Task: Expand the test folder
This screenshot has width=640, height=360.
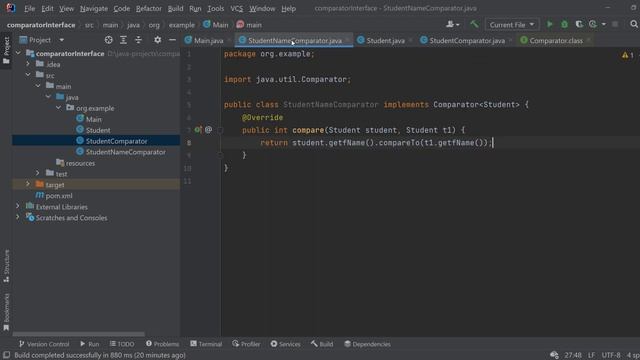Action: pos(38,173)
